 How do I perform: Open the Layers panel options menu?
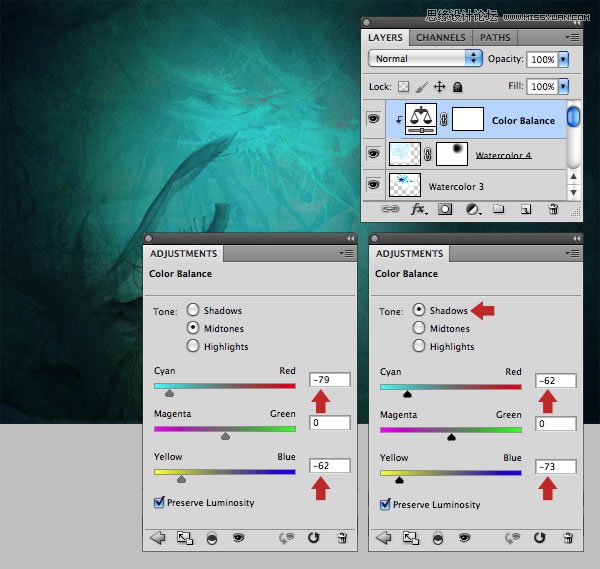click(x=572, y=37)
